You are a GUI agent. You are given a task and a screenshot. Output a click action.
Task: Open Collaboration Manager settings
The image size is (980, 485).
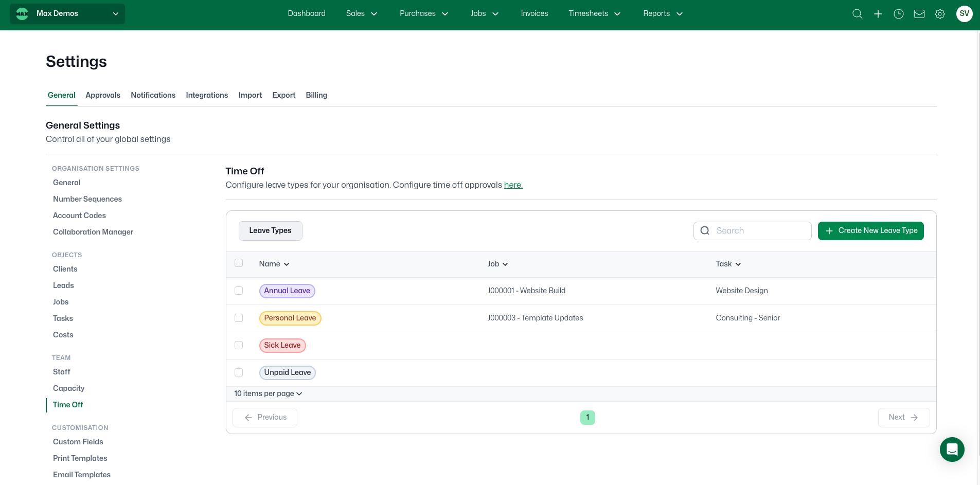(x=93, y=232)
